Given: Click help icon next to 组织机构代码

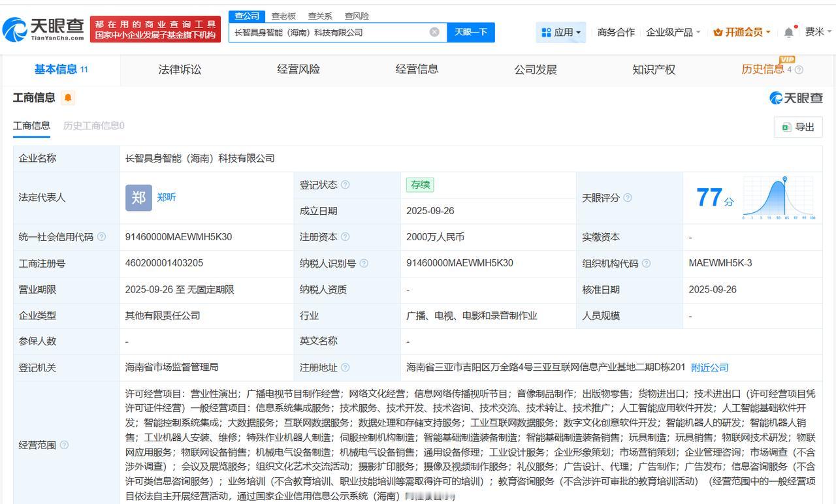Looking at the screenshot, I should (x=646, y=263).
